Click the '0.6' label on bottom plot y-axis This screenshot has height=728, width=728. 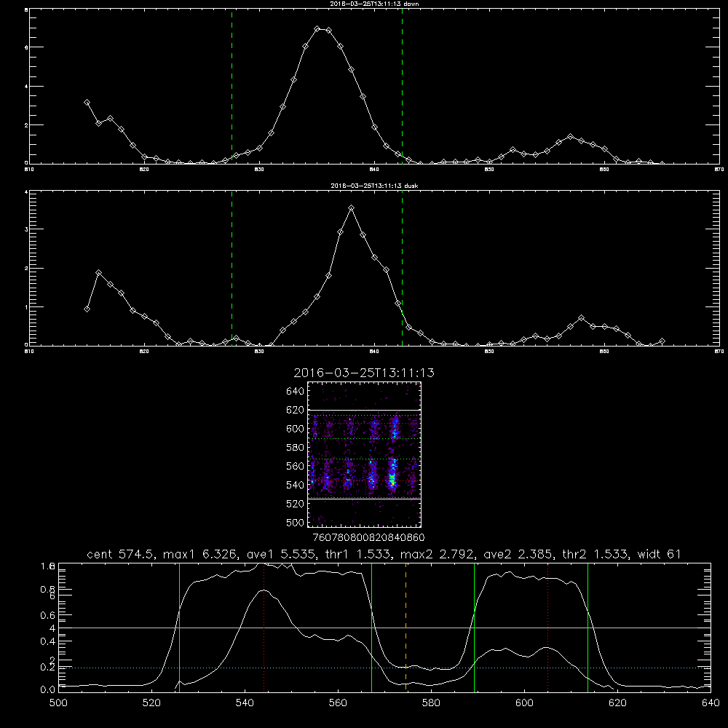click(48, 615)
